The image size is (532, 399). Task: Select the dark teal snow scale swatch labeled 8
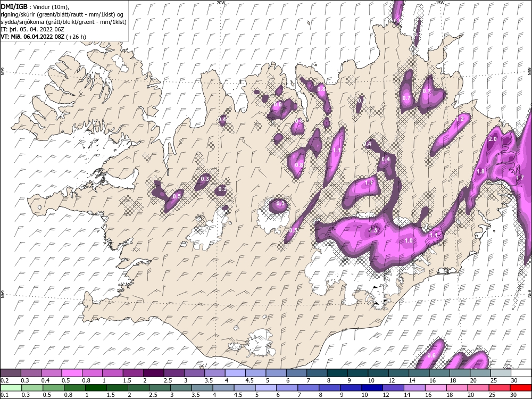click(x=338, y=373)
